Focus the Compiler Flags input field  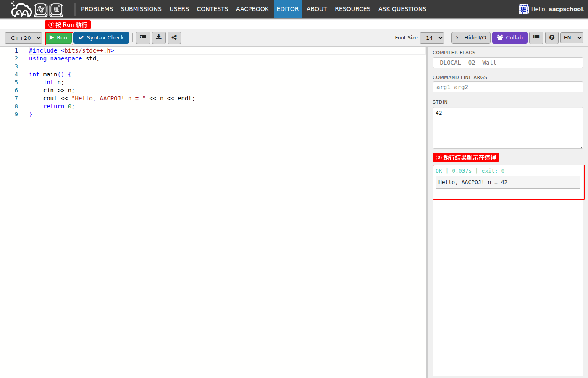508,63
